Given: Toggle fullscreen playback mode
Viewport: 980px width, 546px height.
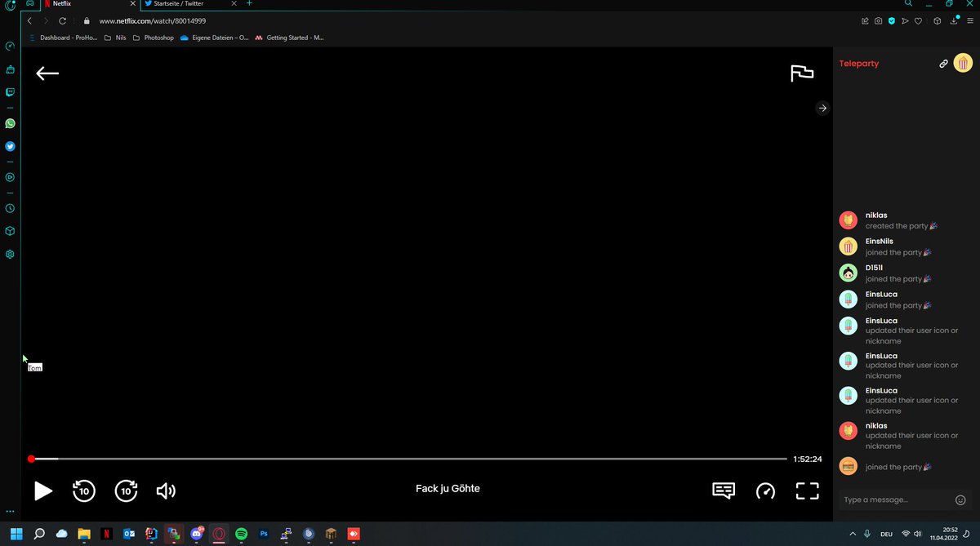Looking at the screenshot, I should (807, 491).
